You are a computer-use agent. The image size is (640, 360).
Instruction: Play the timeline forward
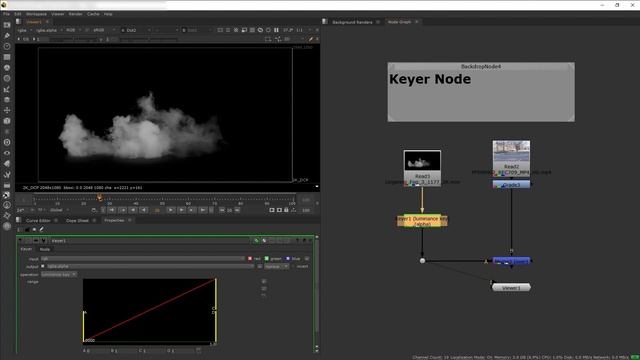[171, 210]
